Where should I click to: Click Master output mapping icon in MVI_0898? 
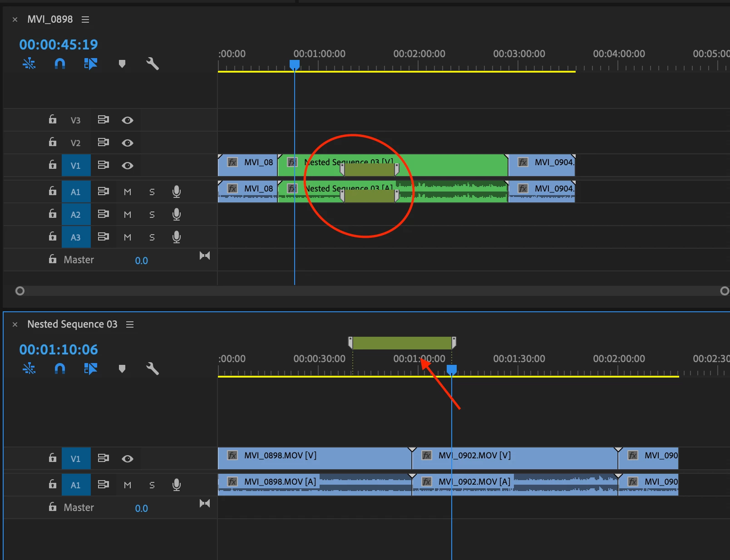[x=205, y=256]
